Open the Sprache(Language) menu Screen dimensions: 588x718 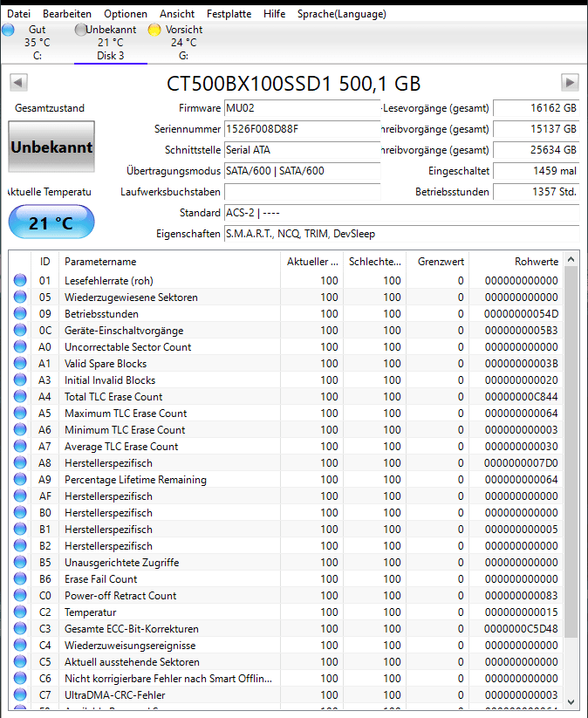click(x=342, y=14)
